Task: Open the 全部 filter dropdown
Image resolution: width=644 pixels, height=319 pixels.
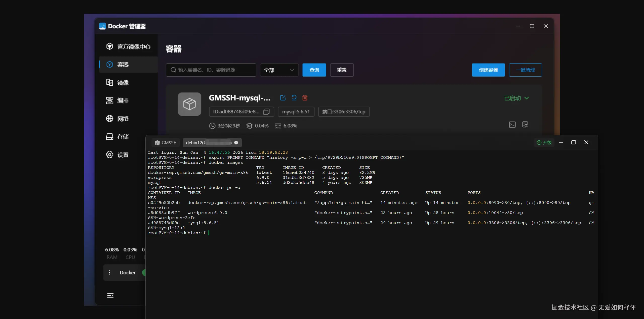Action: tap(279, 70)
